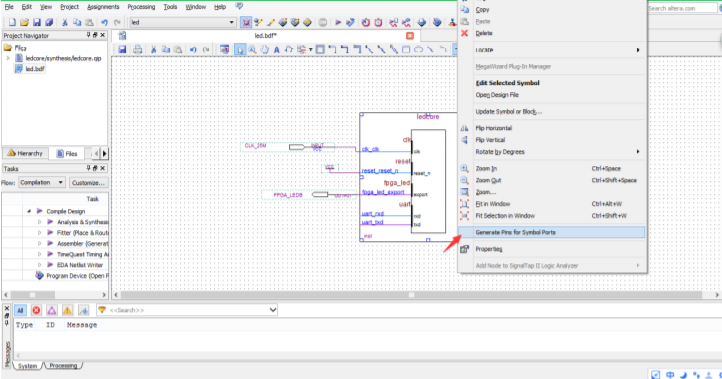Image resolution: width=722 pixels, height=379 pixels.
Task: Open the Flow Compilation dropdown
Action: tap(41, 182)
